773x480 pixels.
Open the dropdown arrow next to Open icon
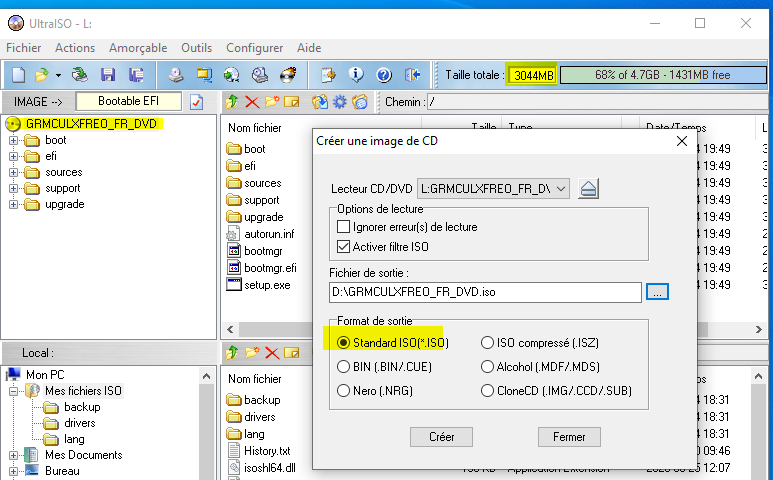tap(58, 75)
